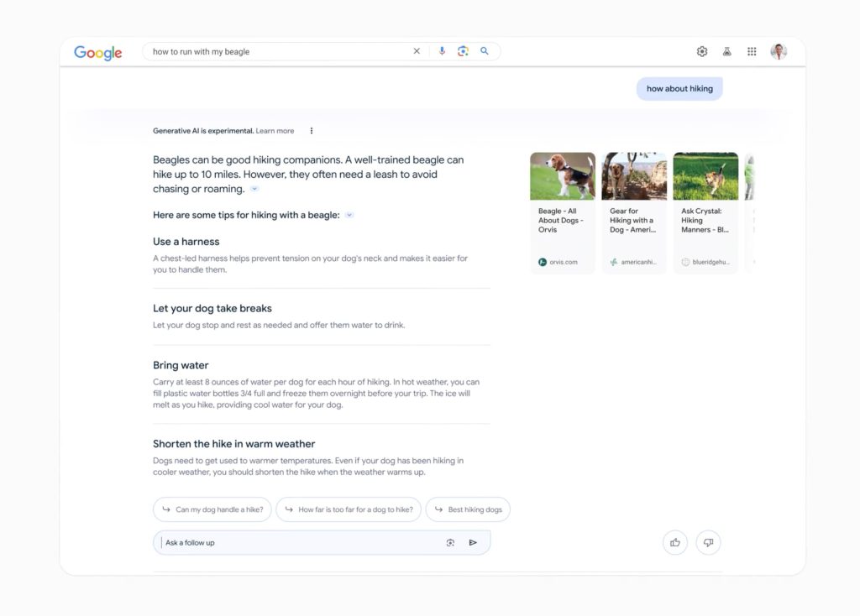This screenshot has height=616, width=860.
Task: Open Google Lens image search
Action: click(463, 51)
